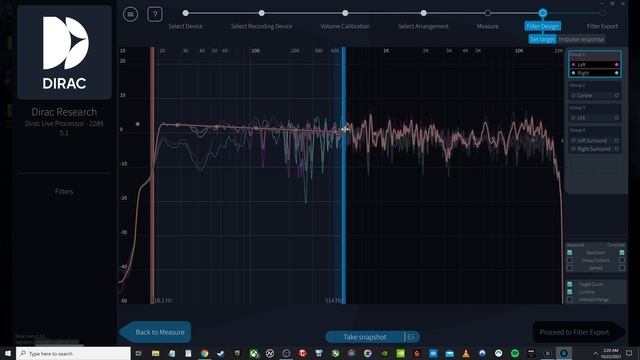640x360 pixels.
Task: Open the Xbox app taskbar icon
Action: 253,353
